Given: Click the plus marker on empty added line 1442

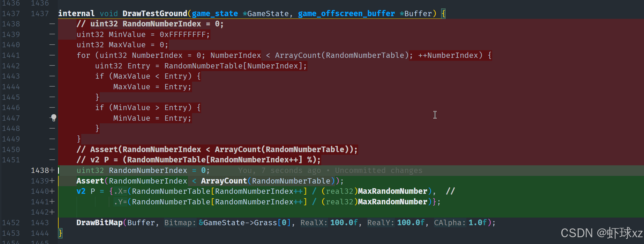Looking at the screenshot, I should (x=52, y=212).
